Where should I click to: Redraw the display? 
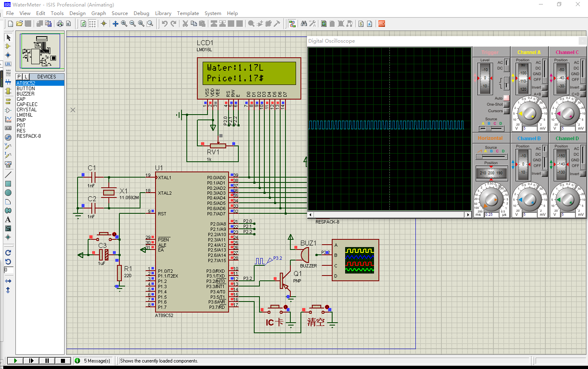[x=84, y=24]
